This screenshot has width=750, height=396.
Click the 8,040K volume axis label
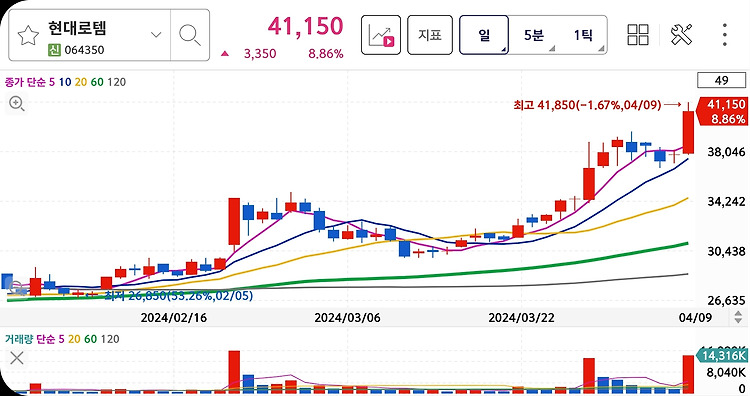[726, 373]
